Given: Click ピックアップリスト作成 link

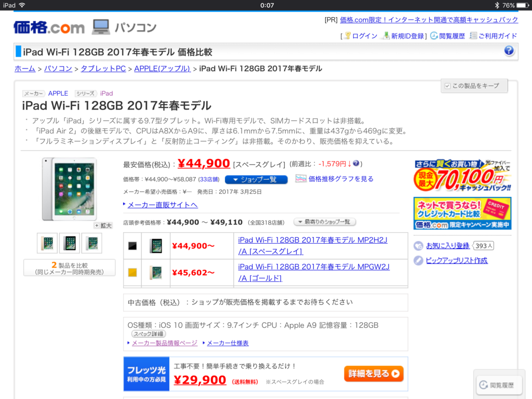Looking at the screenshot, I should [x=457, y=261].
